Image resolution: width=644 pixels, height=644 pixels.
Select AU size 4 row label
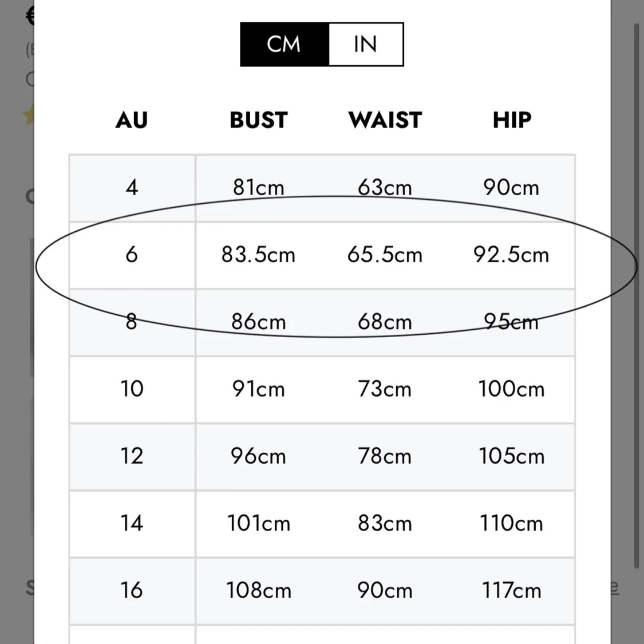[x=132, y=188]
